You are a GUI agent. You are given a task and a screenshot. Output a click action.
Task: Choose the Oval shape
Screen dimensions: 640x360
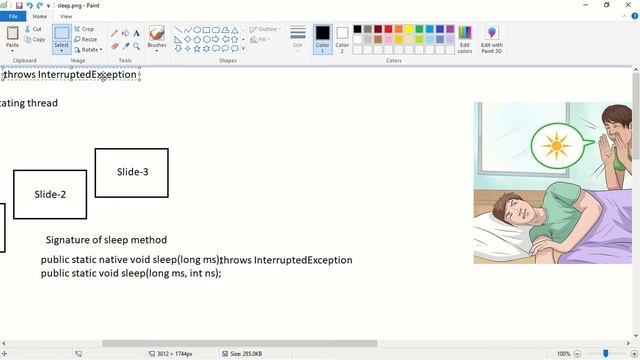click(x=197, y=30)
